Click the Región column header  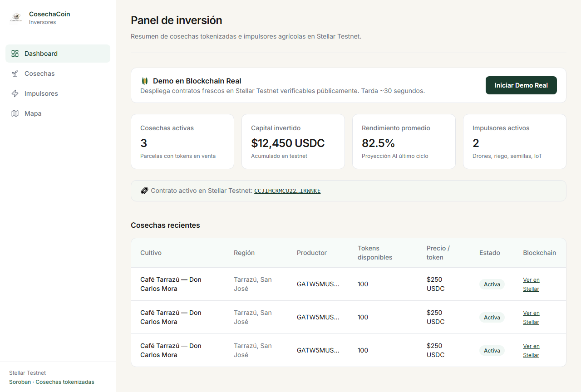coord(244,253)
